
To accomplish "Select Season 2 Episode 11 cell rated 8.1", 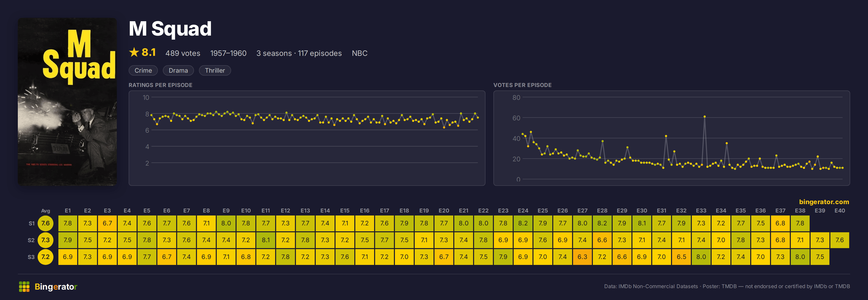I will point(265,240).
